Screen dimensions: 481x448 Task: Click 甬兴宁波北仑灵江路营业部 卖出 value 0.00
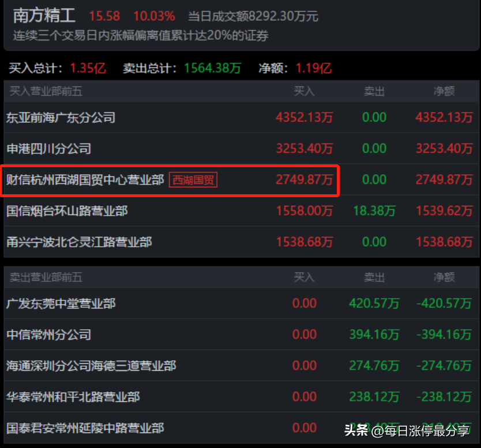tap(374, 242)
